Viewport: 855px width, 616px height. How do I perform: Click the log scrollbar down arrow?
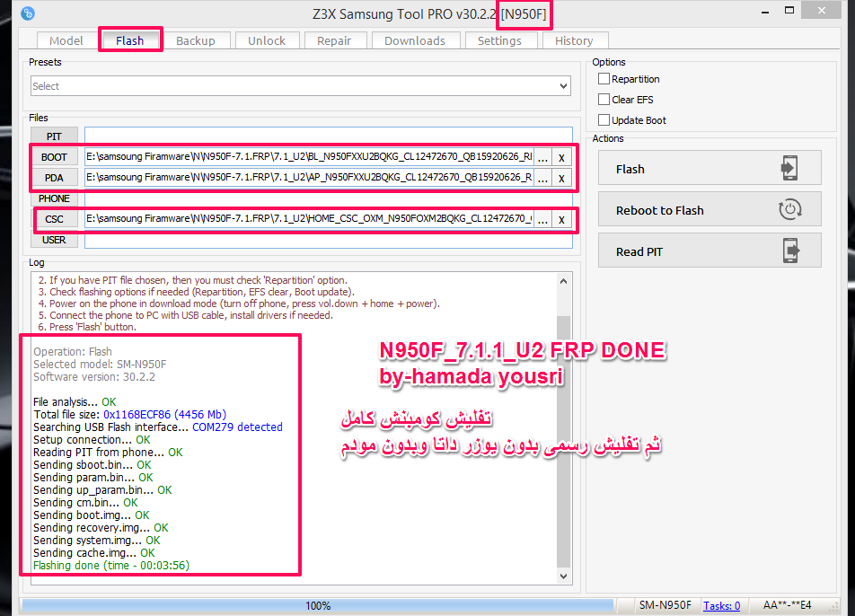[564, 576]
